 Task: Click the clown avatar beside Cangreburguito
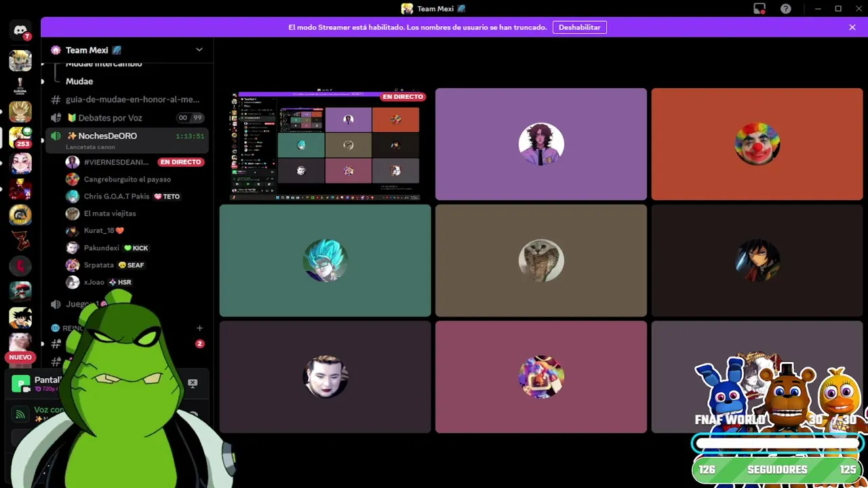coord(73,179)
